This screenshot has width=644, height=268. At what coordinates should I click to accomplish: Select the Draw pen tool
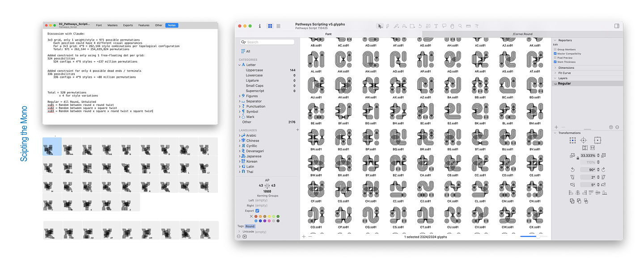(387, 26)
